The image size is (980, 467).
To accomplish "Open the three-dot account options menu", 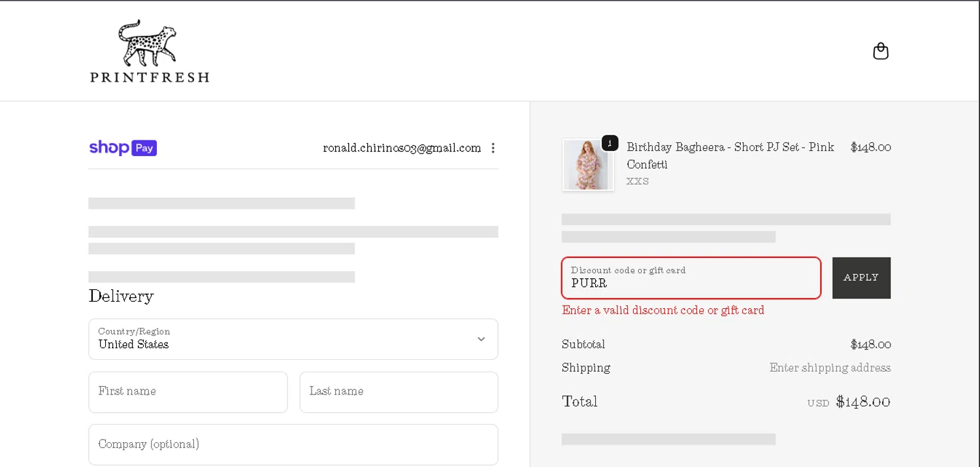I will (x=493, y=148).
